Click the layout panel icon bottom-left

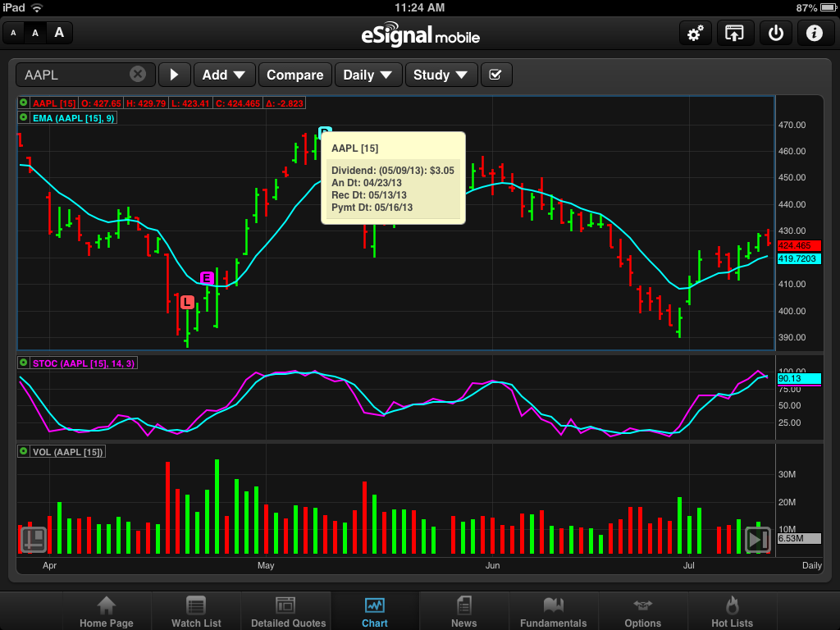click(x=34, y=539)
